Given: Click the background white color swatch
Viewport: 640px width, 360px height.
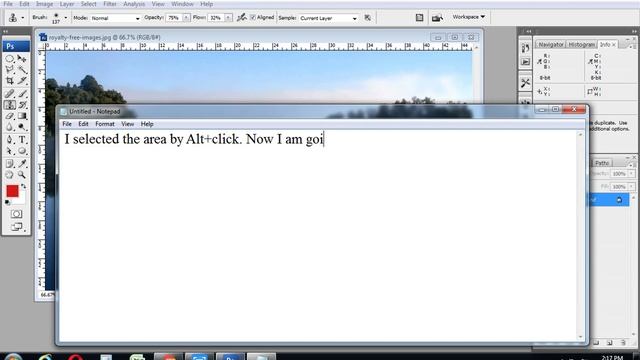Looking at the screenshot, I should (x=21, y=199).
